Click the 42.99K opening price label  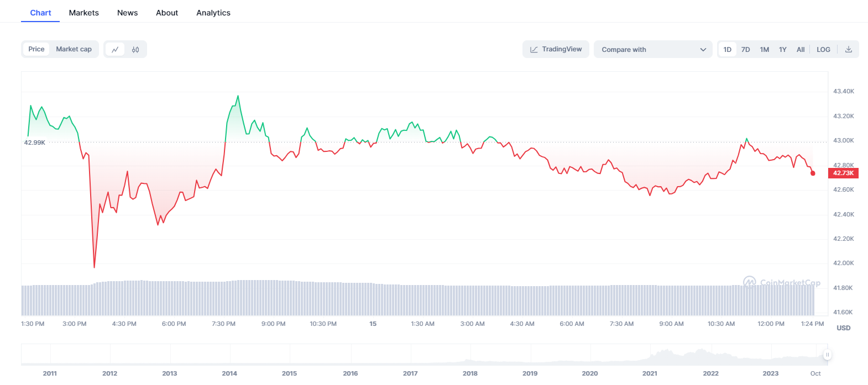[34, 143]
